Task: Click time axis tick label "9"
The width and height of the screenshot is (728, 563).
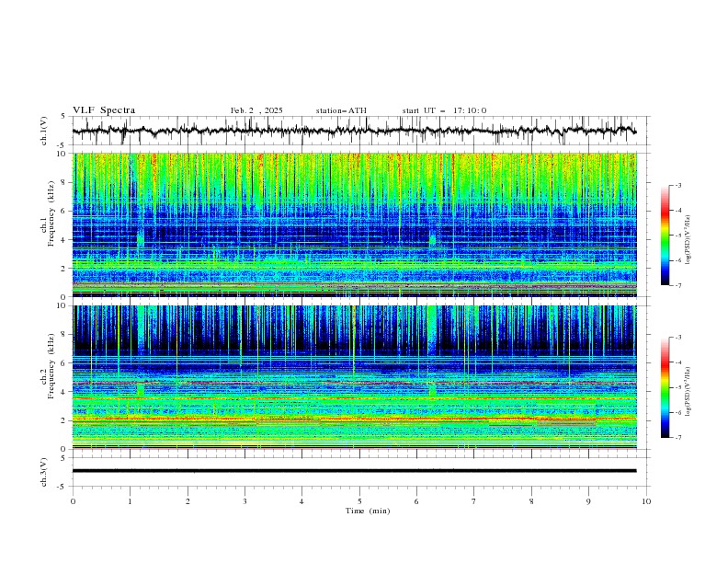Action: [588, 501]
